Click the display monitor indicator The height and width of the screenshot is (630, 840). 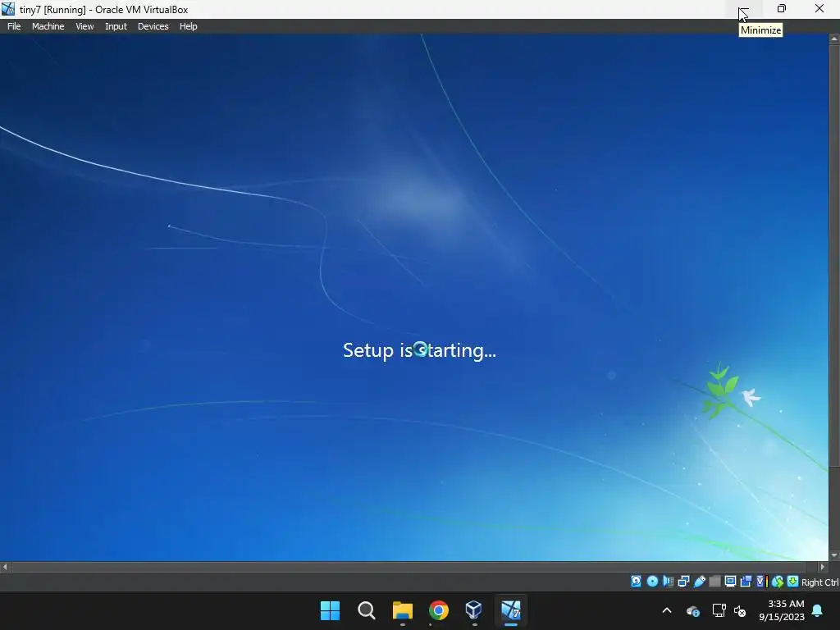[730, 582]
